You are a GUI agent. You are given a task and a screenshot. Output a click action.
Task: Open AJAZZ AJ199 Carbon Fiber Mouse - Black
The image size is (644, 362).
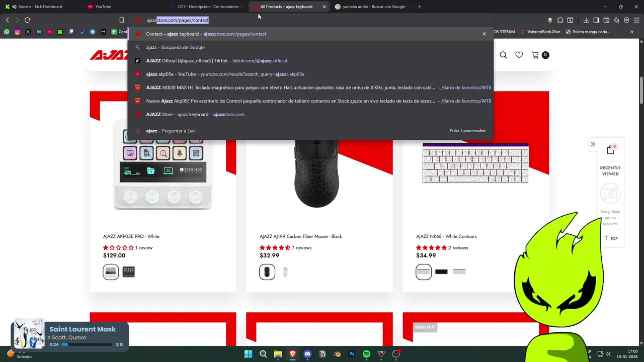click(301, 236)
